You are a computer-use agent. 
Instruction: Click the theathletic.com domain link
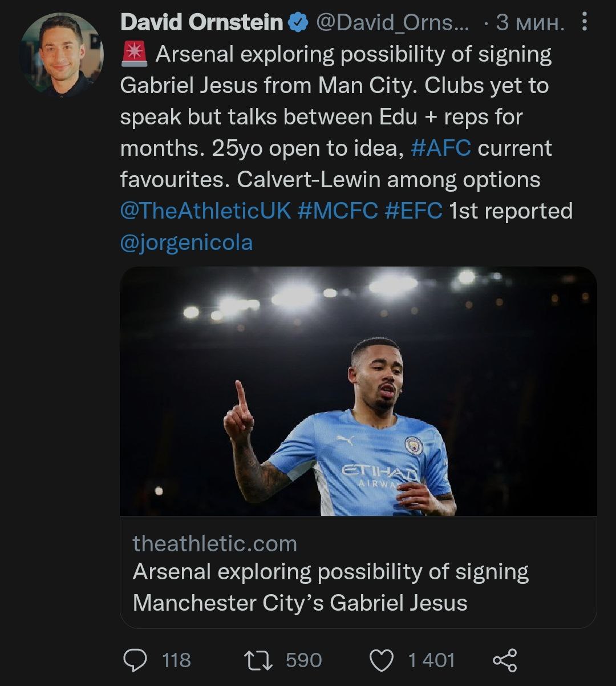[214, 543]
